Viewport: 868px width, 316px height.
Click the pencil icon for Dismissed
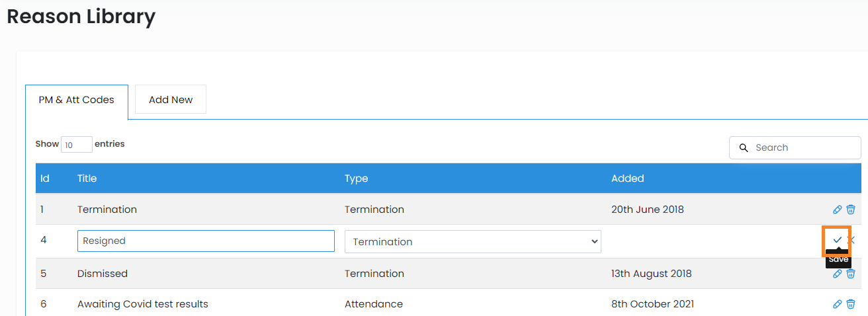point(837,274)
